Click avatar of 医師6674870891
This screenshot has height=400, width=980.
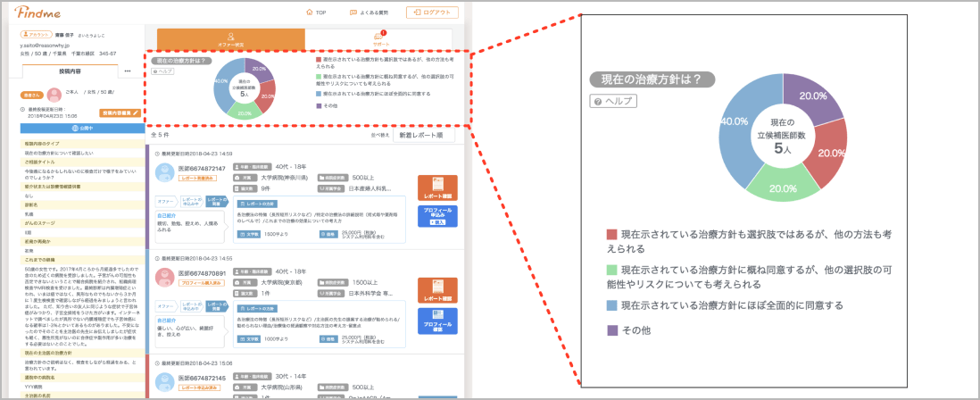click(x=165, y=278)
